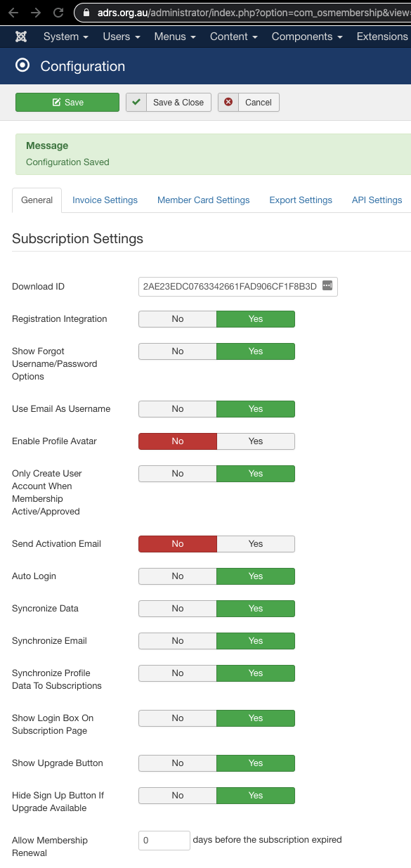The height and width of the screenshot is (868, 411).
Task: Set Show Upgrade Button to No
Action: (x=178, y=763)
